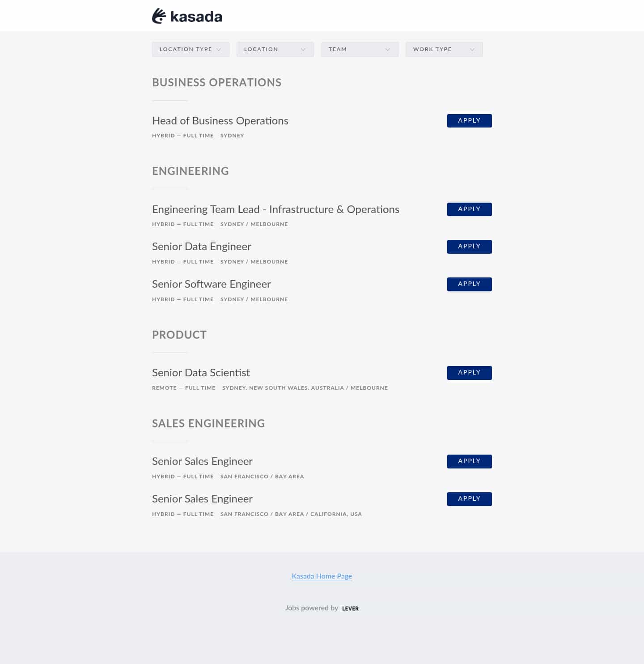The width and height of the screenshot is (644, 664).
Task: Apply for Head of Business Operations
Action: [469, 120]
